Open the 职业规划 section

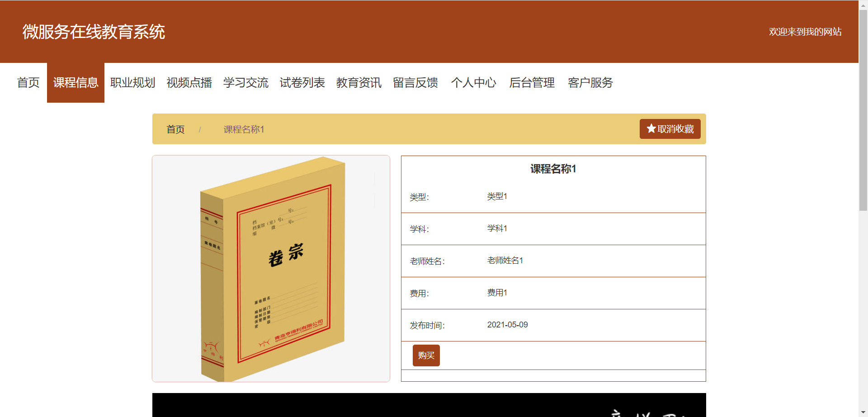(132, 83)
